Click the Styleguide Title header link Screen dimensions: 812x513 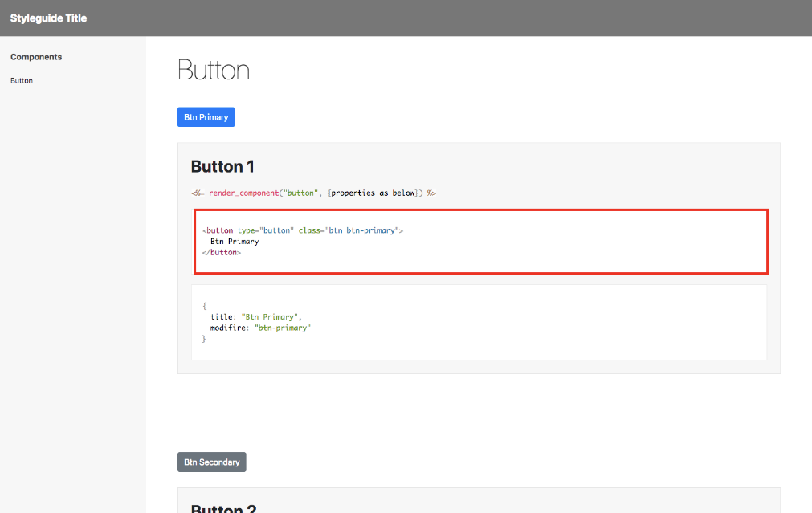coord(48,18)
